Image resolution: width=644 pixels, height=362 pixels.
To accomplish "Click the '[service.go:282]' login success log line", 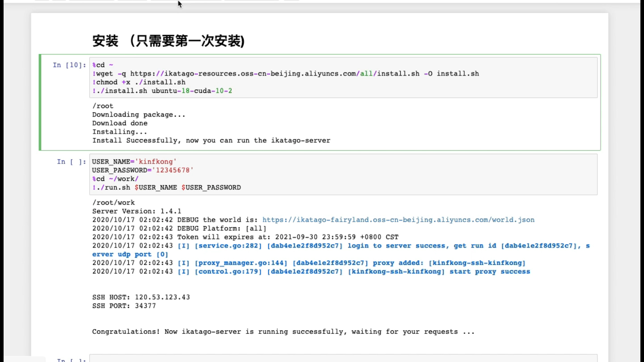I will coord(341,250).
